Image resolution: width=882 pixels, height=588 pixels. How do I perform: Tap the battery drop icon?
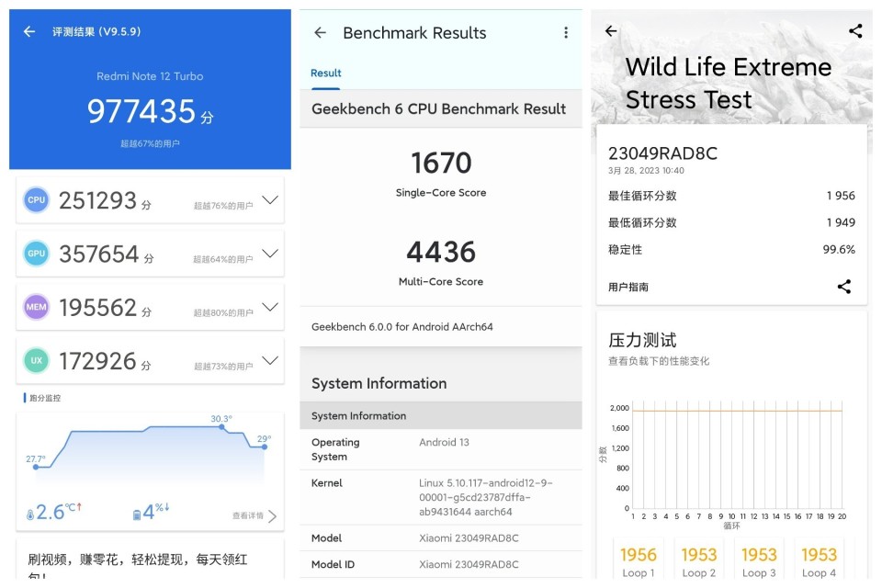point(137,514)
